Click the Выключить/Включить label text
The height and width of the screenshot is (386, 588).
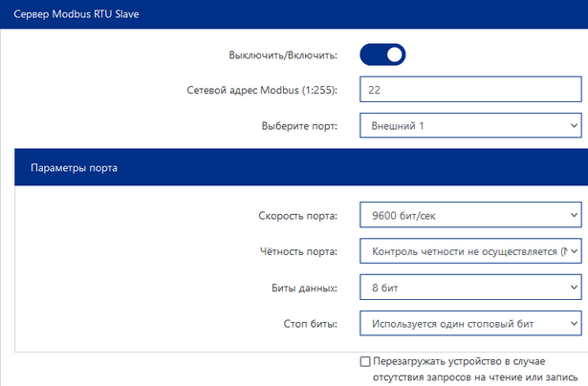pos(283,55)
